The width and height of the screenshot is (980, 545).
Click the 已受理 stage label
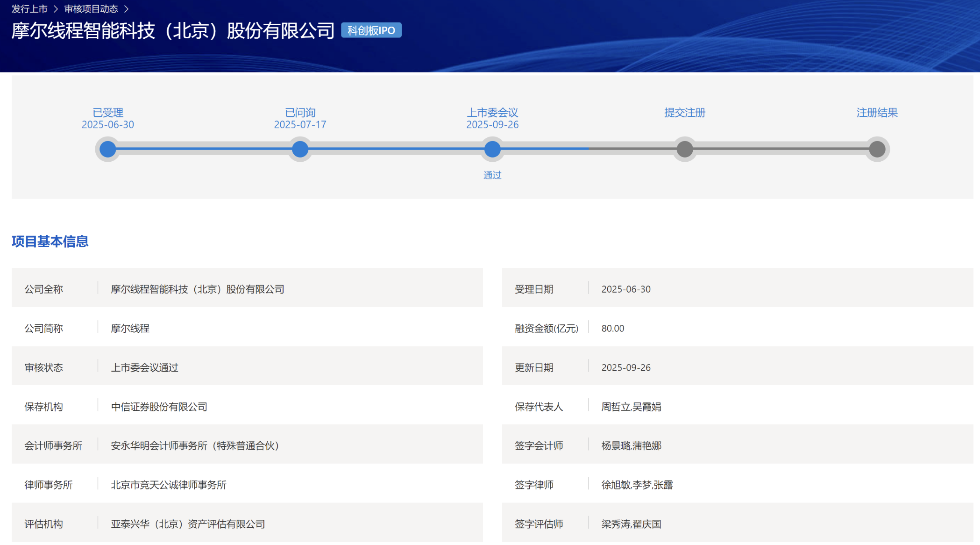pyautogui.click(x=108, y=113)
